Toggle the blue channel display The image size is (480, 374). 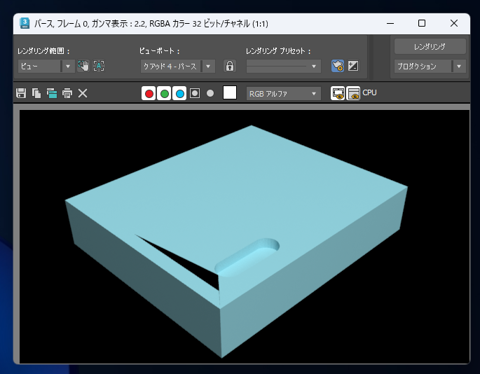pyautogui.click(x=180, y=93)
